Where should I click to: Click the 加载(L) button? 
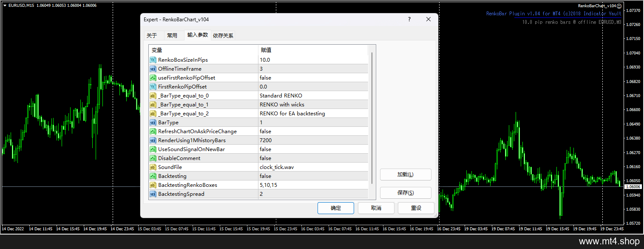406,175
